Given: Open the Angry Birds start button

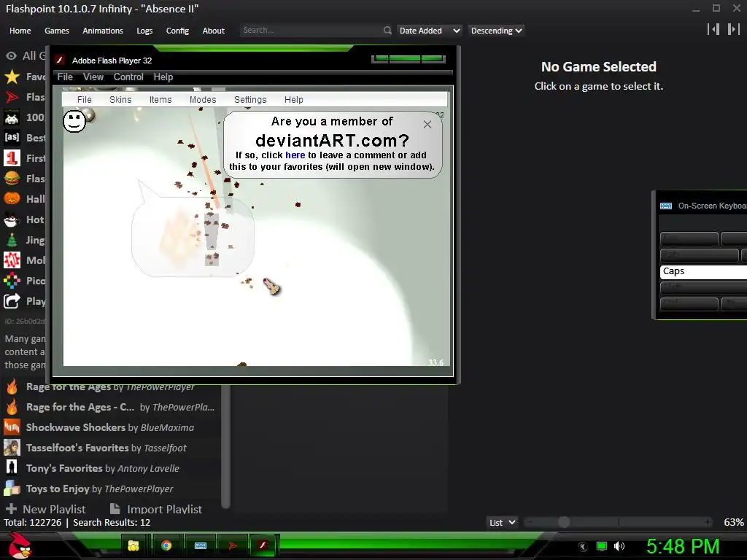Looking at the screenshot, I should point(20,545).
